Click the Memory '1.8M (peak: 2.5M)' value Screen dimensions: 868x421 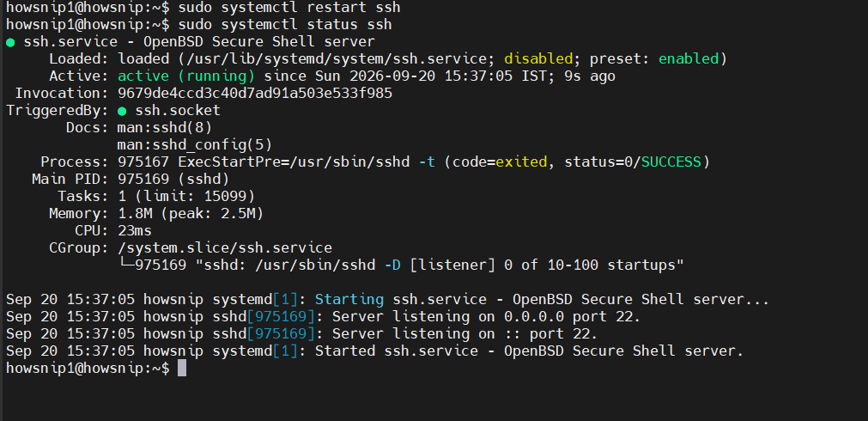click(191, 214)
